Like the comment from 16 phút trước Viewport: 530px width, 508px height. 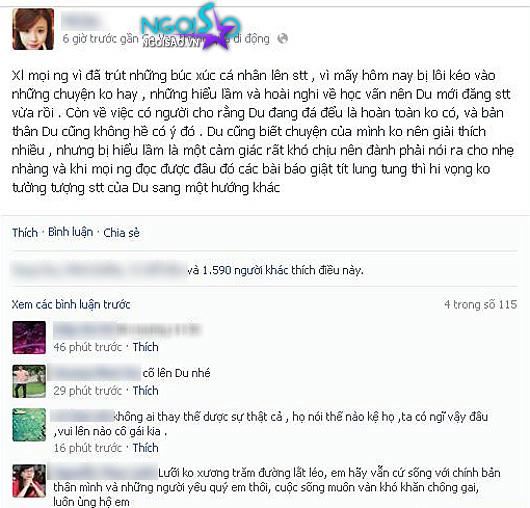tap(145, 447)
